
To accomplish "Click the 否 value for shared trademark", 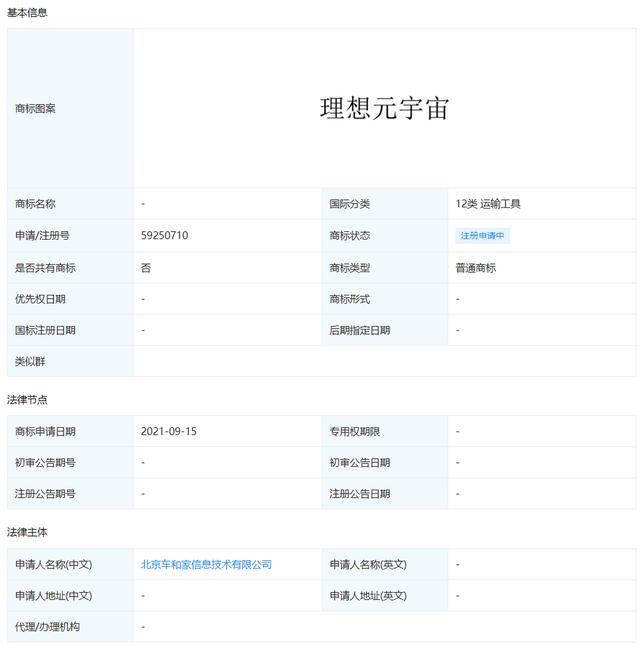I will pos(146,268).
